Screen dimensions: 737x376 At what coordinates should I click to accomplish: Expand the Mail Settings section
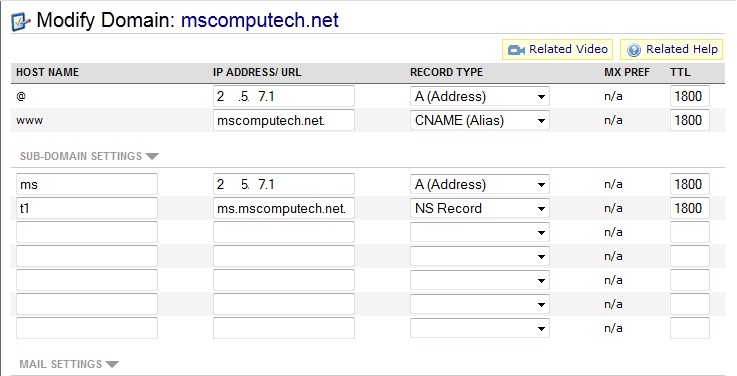coord(69,364)
